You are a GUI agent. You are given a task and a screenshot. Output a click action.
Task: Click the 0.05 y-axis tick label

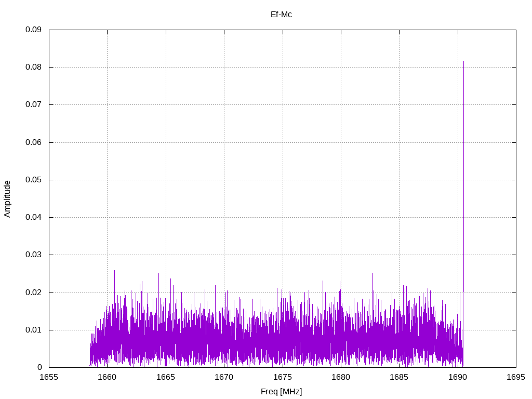point(33,180)
